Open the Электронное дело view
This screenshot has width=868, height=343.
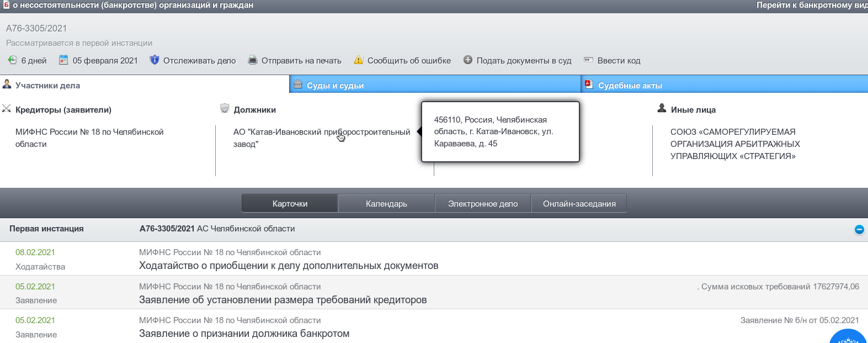pyautogui.click(x=483, y=204)
